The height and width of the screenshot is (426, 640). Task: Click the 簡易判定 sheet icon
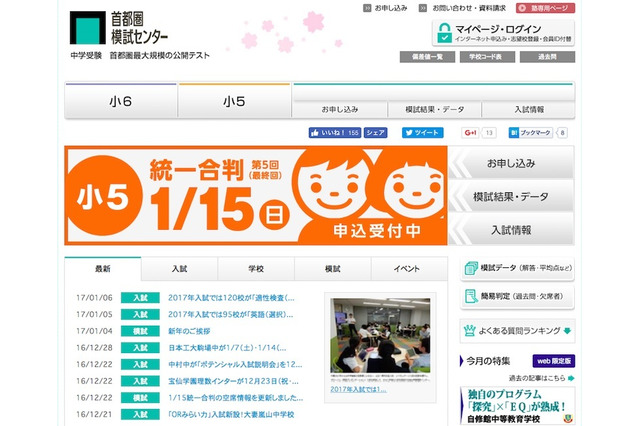click(471, 297)
